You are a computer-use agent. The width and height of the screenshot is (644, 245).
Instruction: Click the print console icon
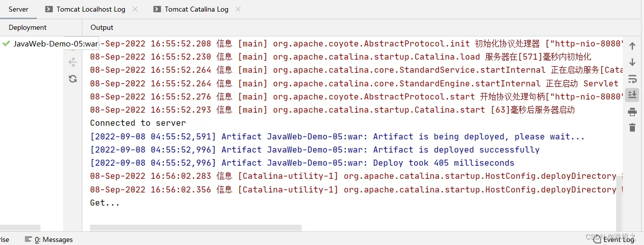(x=632, y=112)
